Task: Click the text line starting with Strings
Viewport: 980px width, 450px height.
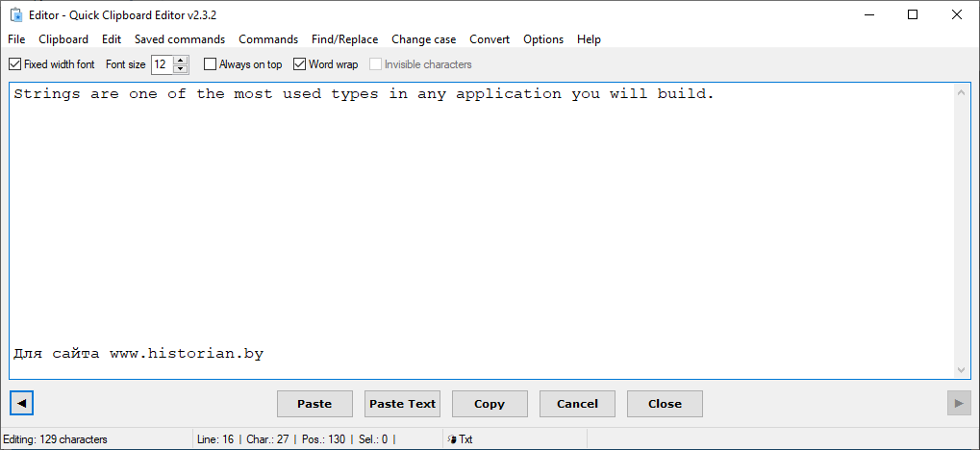Action: (x=364, y=94)
